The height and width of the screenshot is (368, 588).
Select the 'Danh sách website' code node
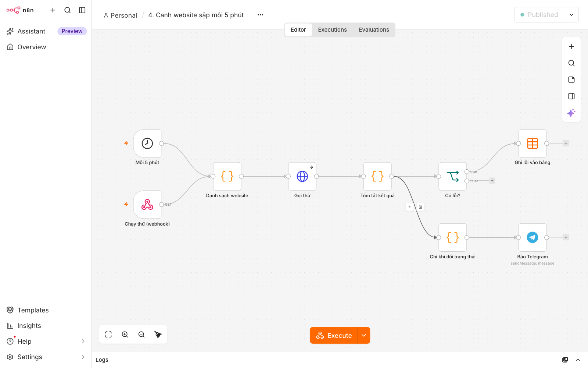(x=227, y=176)
